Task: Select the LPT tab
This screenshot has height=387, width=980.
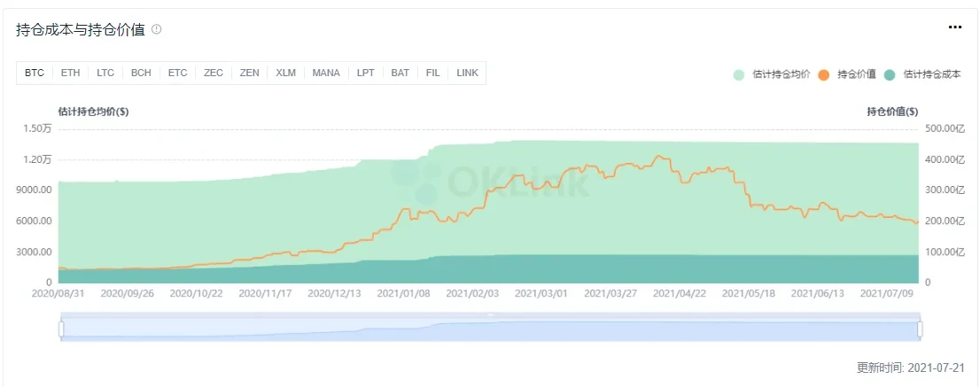Action: tap(366, 73)
